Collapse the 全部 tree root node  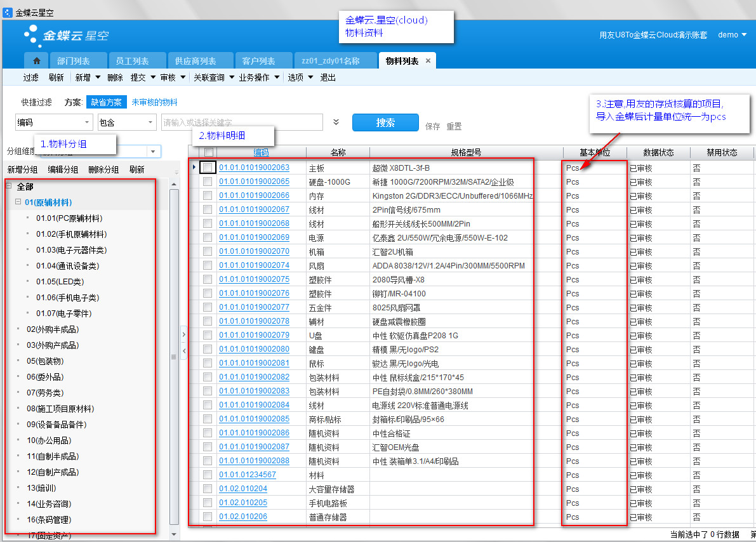coord(10,187)
